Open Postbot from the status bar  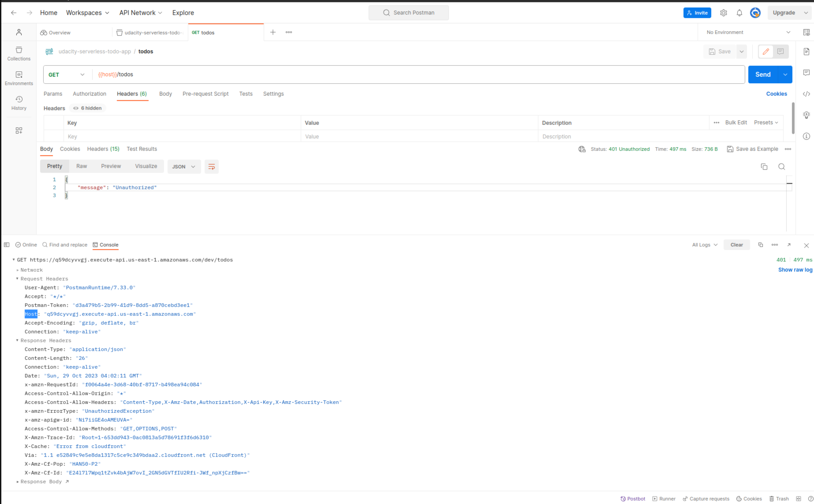pyautogui.click(x=633, y=499)
